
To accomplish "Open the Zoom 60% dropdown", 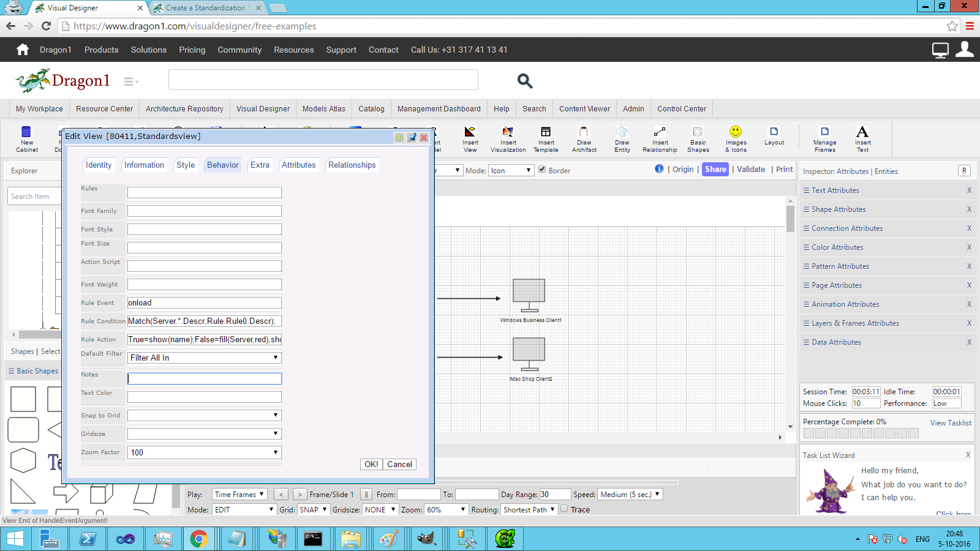I will (447, 509).
